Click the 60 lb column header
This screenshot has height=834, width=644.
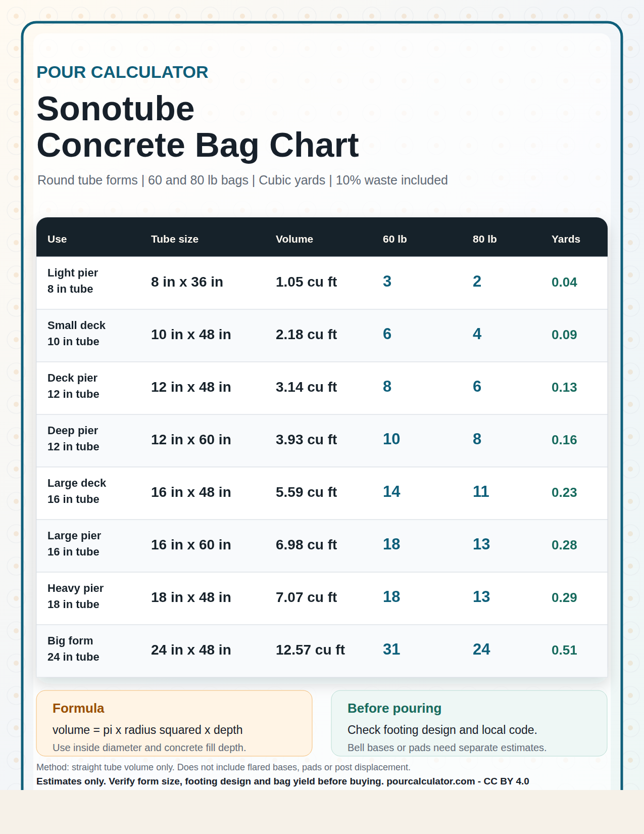(395, 239)
